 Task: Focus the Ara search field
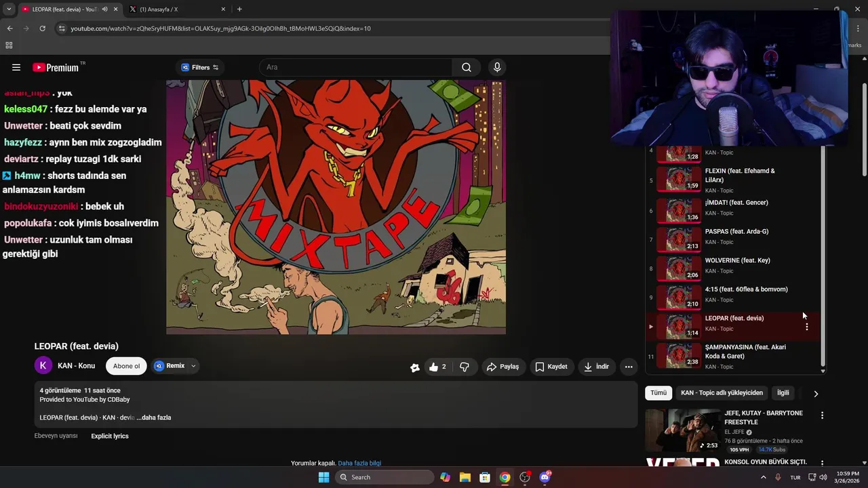(x=355, y=67)
